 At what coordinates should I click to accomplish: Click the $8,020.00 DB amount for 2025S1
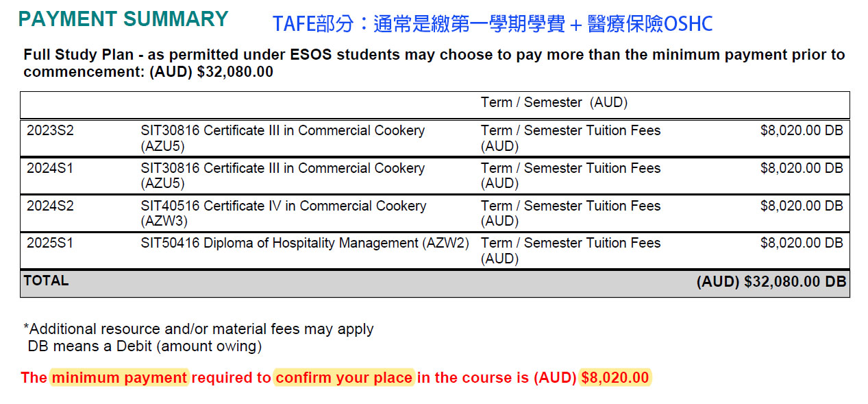pos(801,243)
